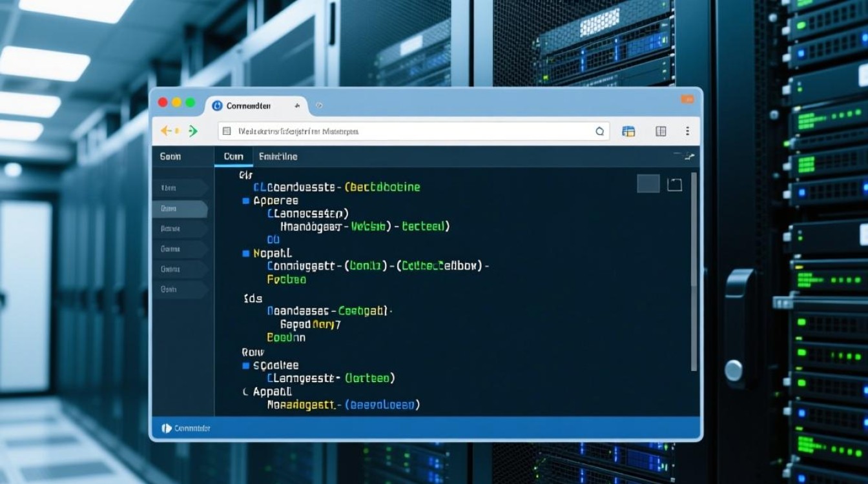The image size is (868, 484).
Task: Open the three-dot browser menu
Action: 688,131
